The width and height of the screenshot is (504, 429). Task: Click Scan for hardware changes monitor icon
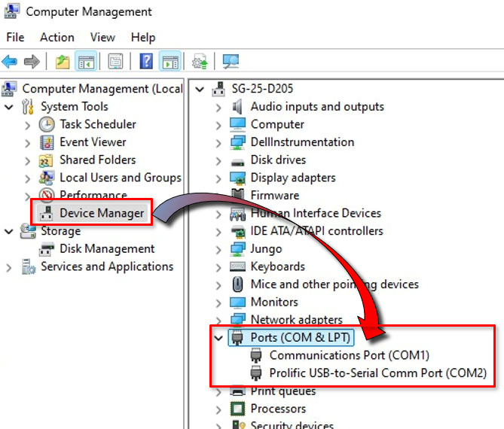(x=231, y=61)
